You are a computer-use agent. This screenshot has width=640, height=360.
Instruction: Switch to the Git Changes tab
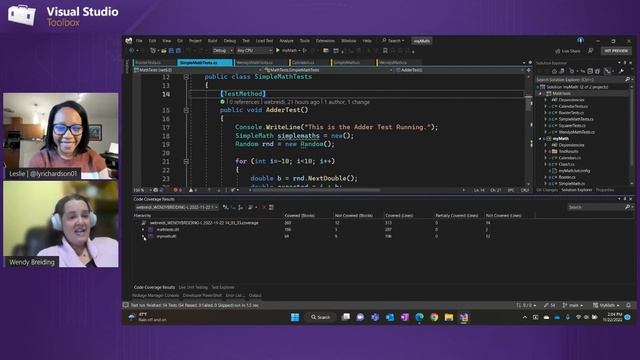tap(547, 190)
